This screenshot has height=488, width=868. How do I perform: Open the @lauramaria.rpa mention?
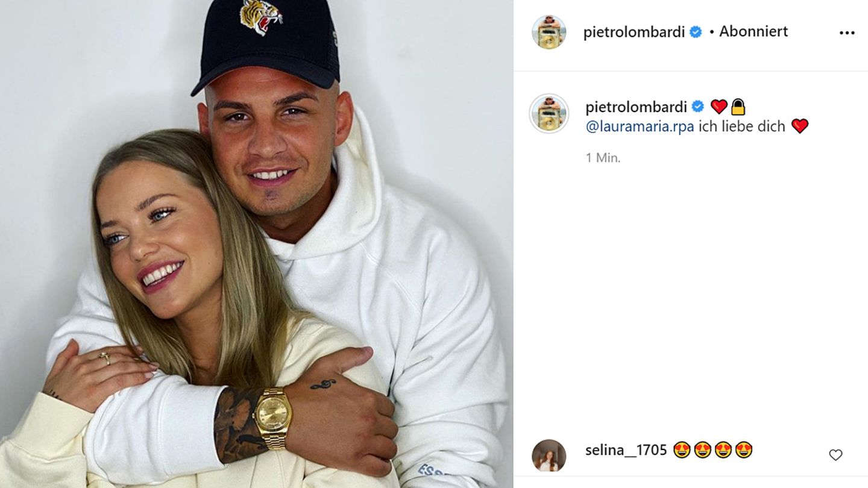[640, 127]
